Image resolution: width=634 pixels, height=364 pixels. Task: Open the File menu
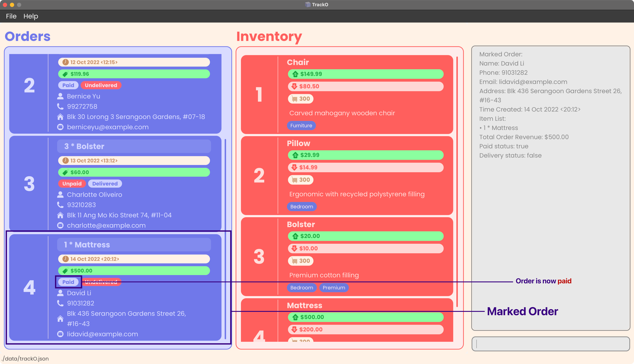[11, 16]
